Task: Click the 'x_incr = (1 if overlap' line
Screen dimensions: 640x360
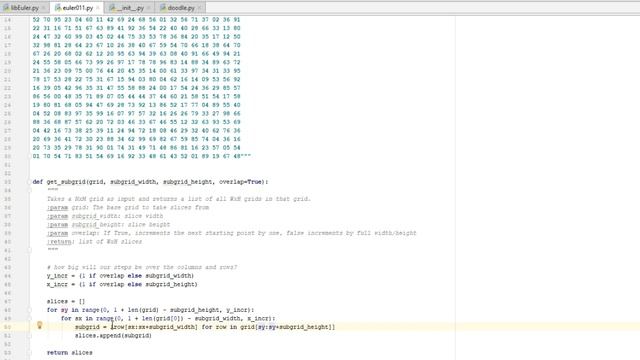Action: click(122, 284)
